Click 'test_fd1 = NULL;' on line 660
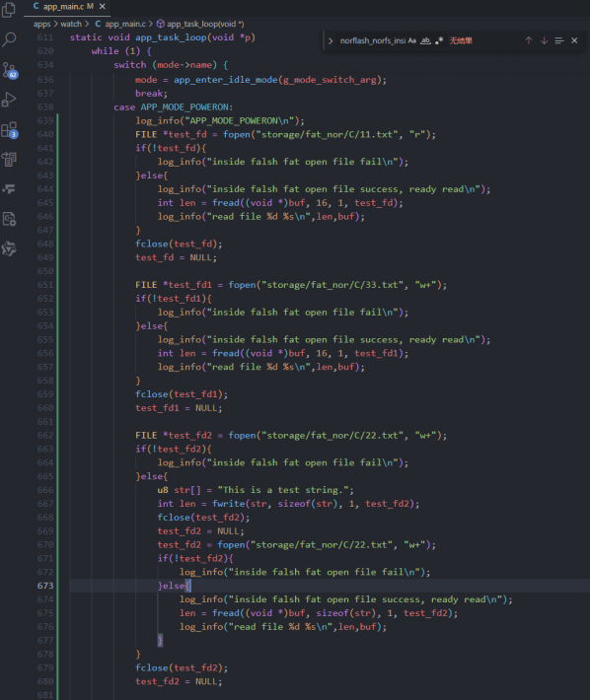 click(179, 408)
